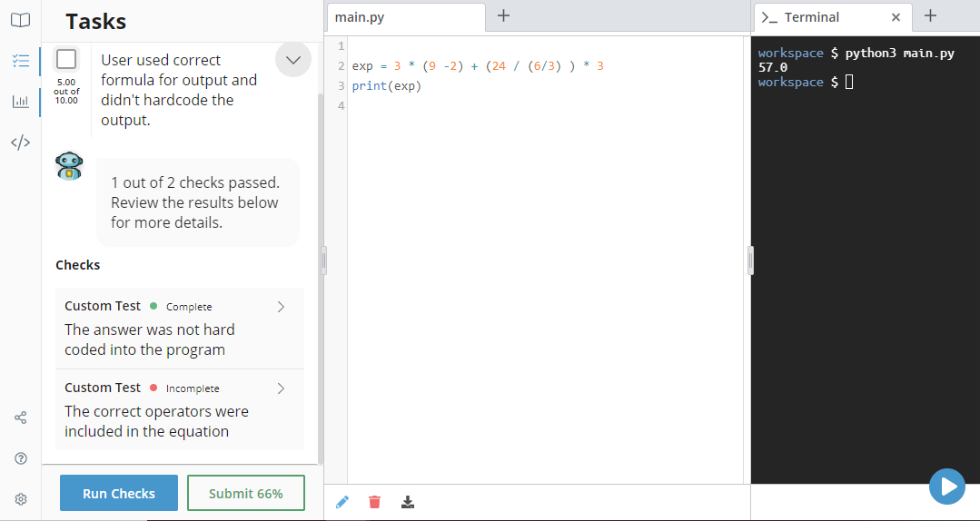Click the tasks panel vertical scrollbar
Image resolution: width=980 pixels, height=521 pixels.
(x=322, y=278)
